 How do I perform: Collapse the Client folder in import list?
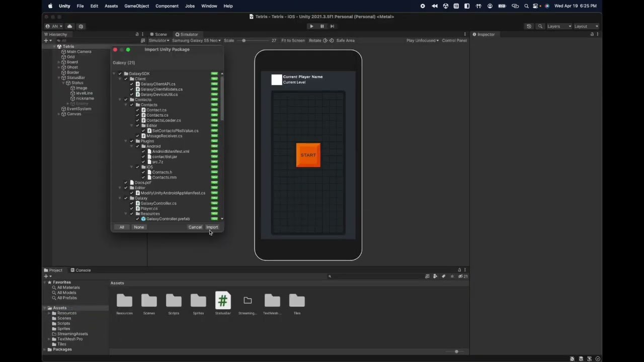120,78
